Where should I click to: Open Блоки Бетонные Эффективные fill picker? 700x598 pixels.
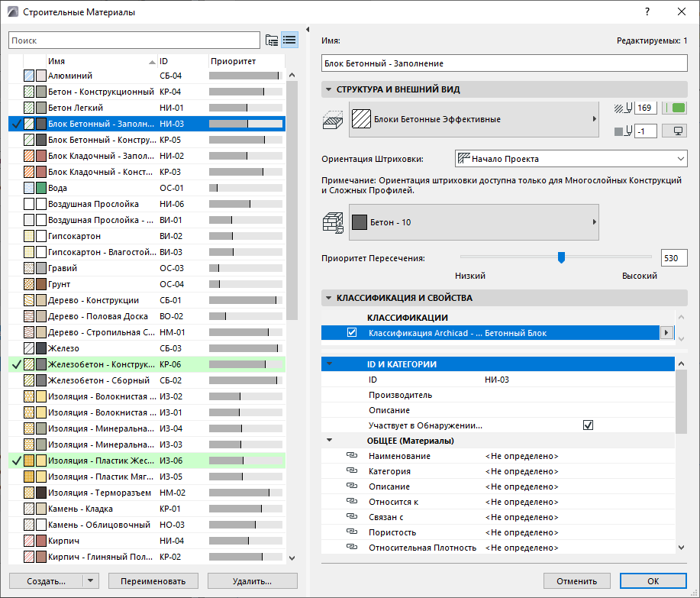point(473,120)
